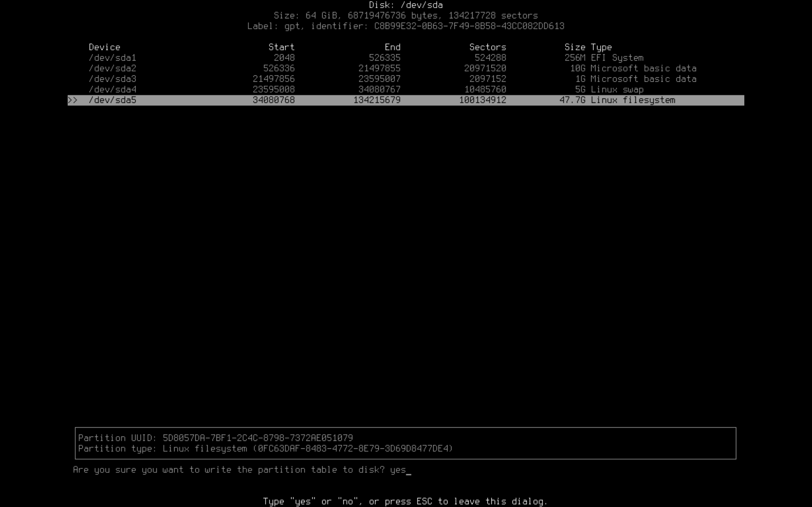Click the Device column header

pyautogui.click(x=104, y=47)
